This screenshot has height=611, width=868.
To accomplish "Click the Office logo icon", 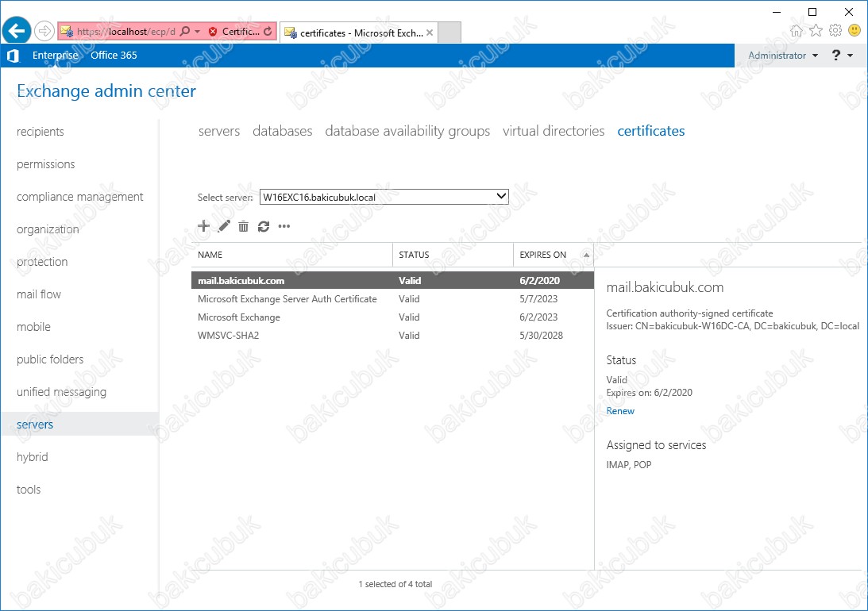I will coord(14,56).
